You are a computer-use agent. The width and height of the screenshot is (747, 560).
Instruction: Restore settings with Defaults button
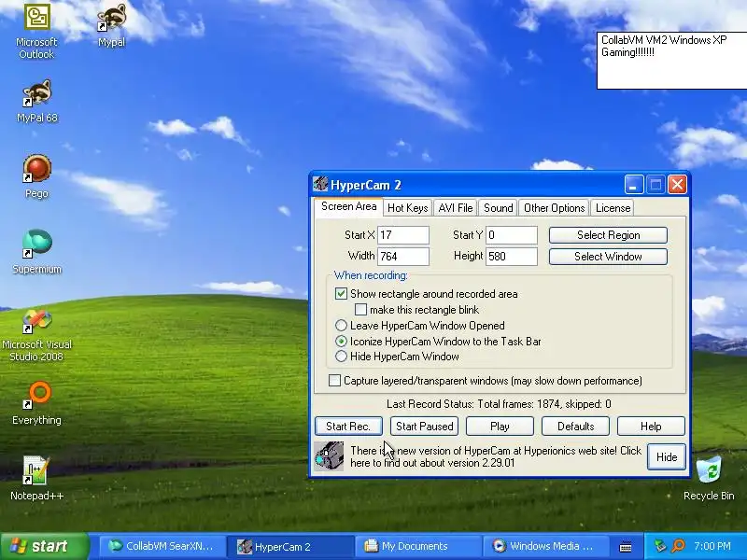coord(575,427)
